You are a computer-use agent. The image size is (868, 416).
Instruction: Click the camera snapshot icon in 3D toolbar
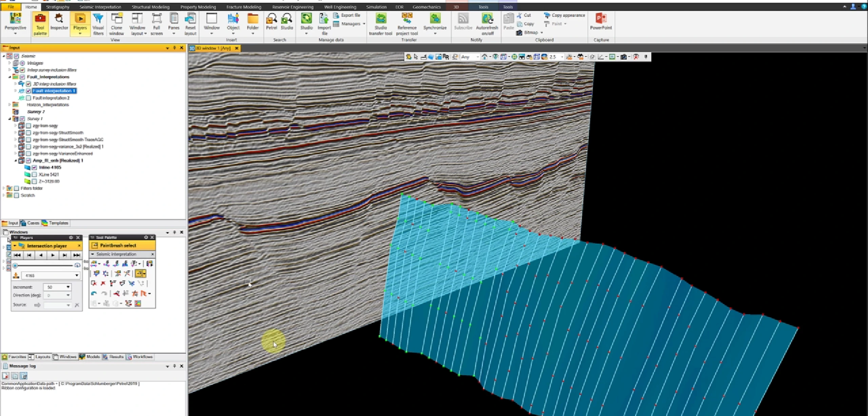click(623, 57)
